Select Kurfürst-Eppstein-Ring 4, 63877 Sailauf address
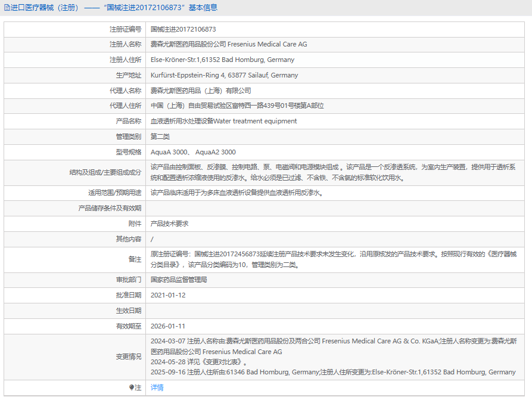This screenshot has width=532, height=400. point(224,75)
